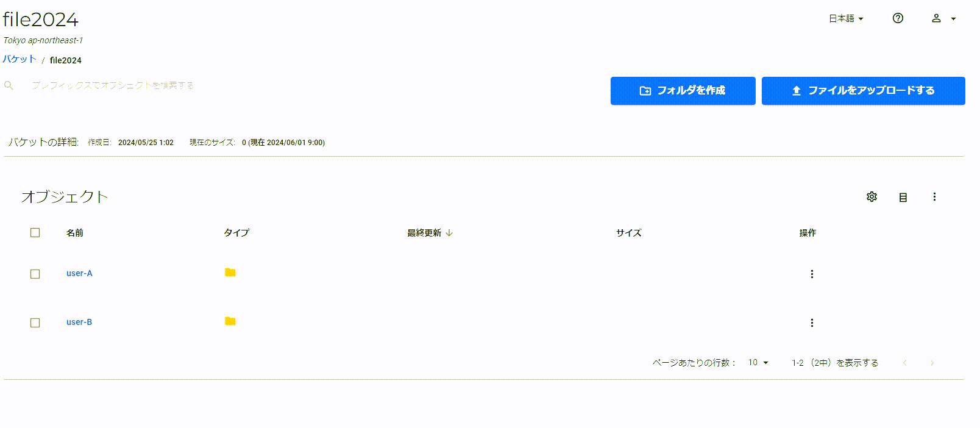Sort by サイズ column header
Screen dimensions: 980x428
click(628, 233)
